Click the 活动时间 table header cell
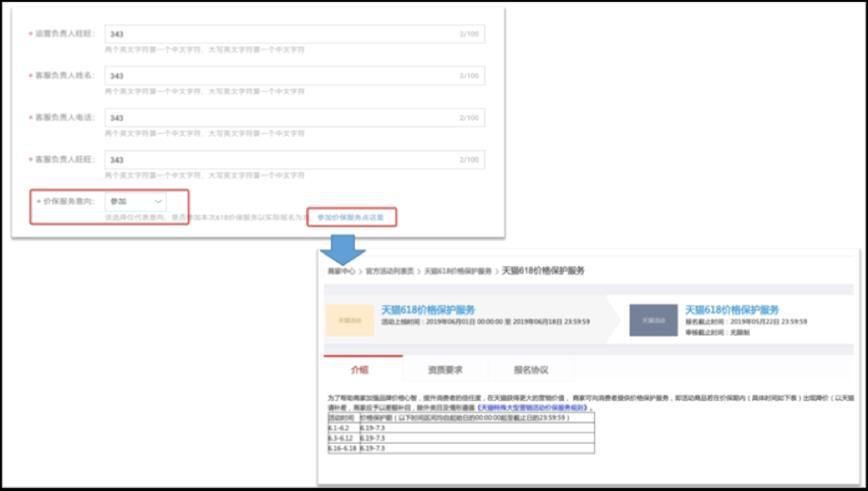 tap(343, 418)
